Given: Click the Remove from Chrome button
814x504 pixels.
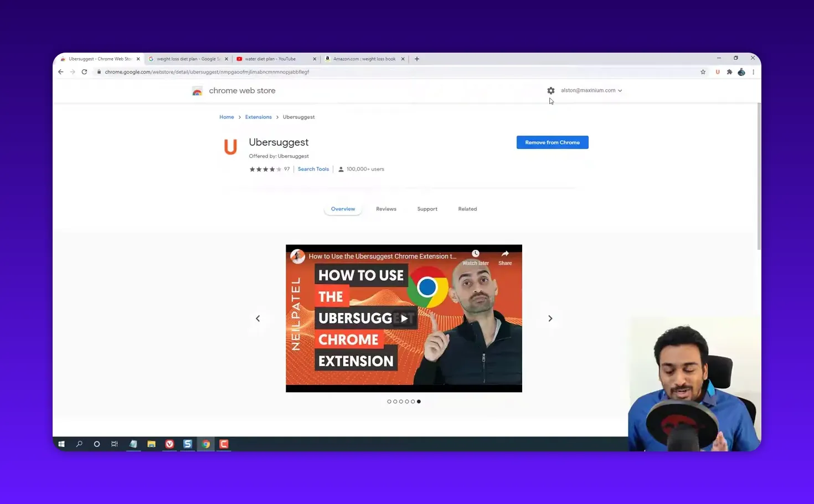Looking at the screenshot, I should click(552, 142).
